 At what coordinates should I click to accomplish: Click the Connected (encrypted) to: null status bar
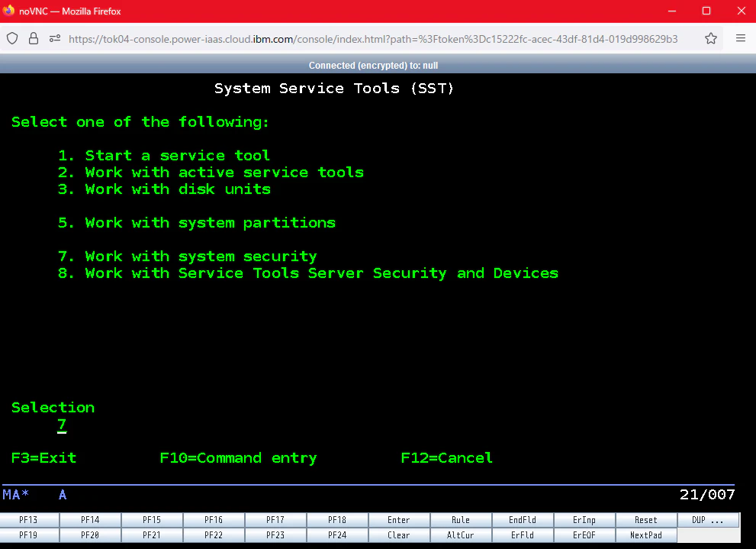[x=373, y=66]
